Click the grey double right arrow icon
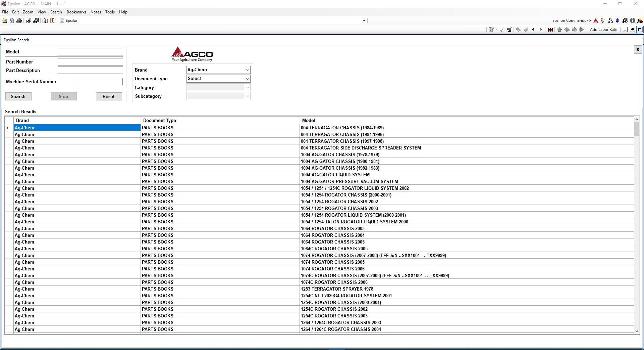Screen dimensions: 644x350 click(581, 30)
